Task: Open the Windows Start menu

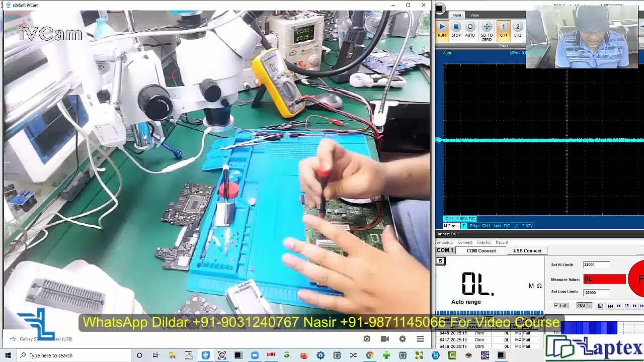Action: point(8,355)
